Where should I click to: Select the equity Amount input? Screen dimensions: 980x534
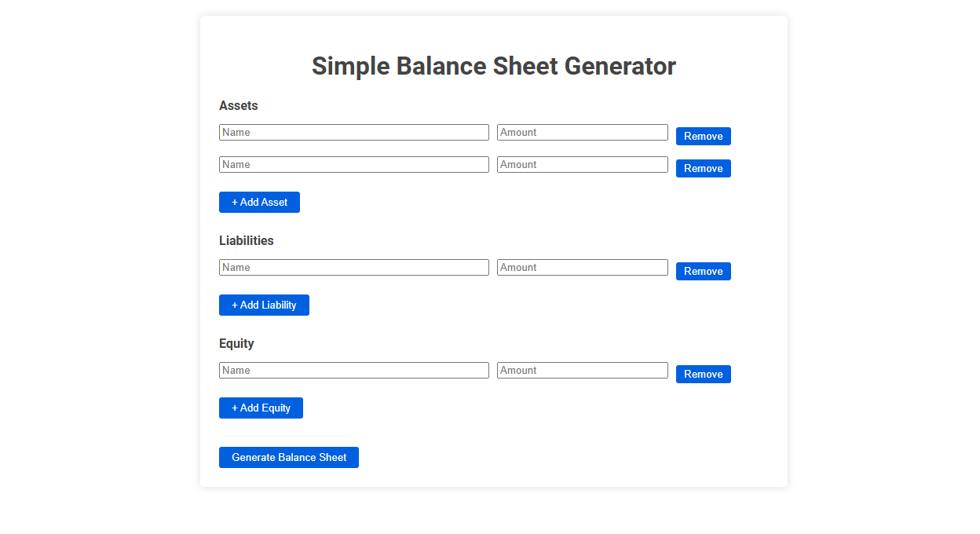pyautogui.click(x=582, y=370)
